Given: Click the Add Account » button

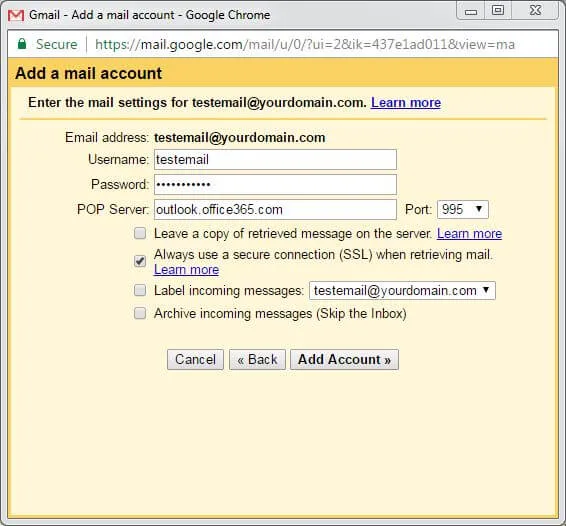Looking at the screenshot, I should point(344,360).
